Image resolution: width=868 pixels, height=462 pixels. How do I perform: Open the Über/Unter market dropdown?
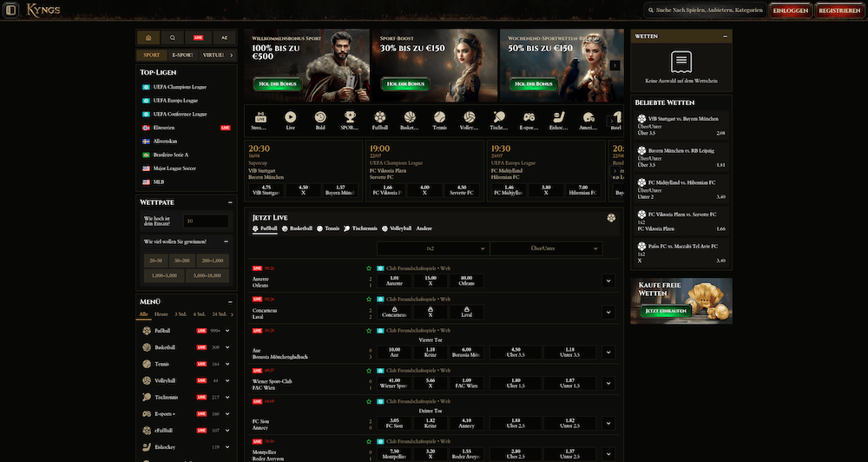point(546,248)
